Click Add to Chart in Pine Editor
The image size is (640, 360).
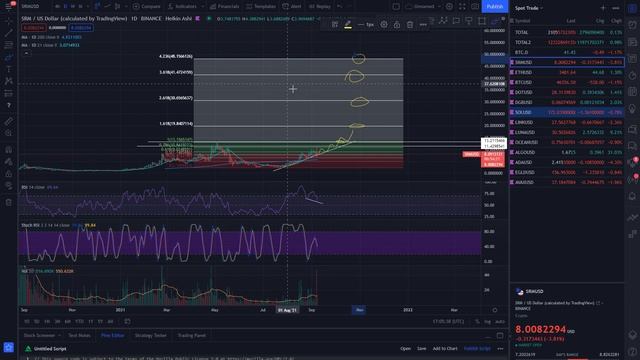(x=445, y=349)
